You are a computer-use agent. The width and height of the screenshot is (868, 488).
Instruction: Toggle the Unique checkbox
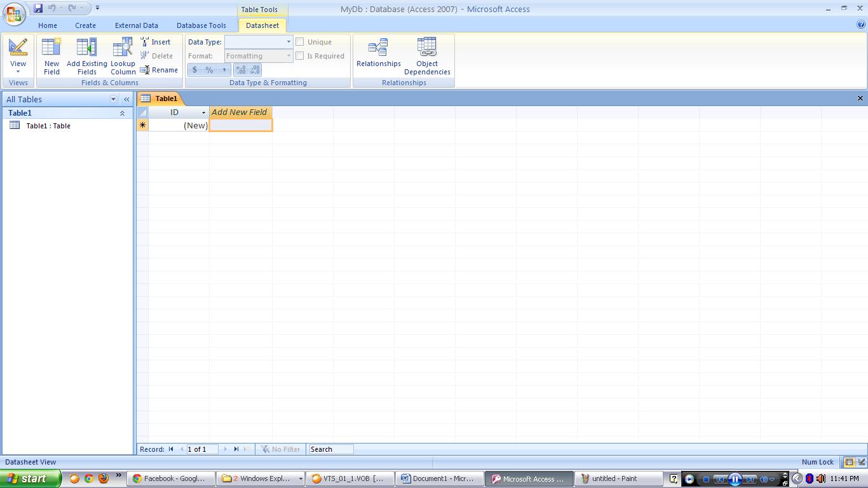pos(299,42)
